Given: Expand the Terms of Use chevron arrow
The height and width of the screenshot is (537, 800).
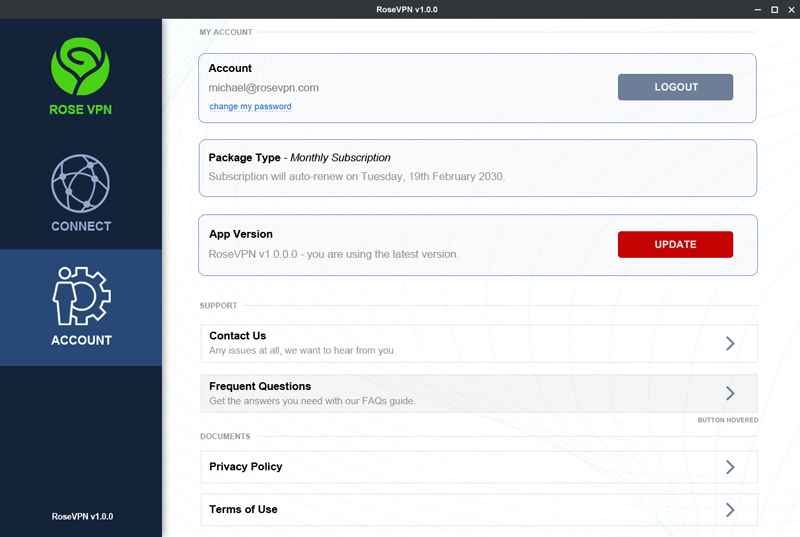Looking at the screenshot, I should pos(730,509).
